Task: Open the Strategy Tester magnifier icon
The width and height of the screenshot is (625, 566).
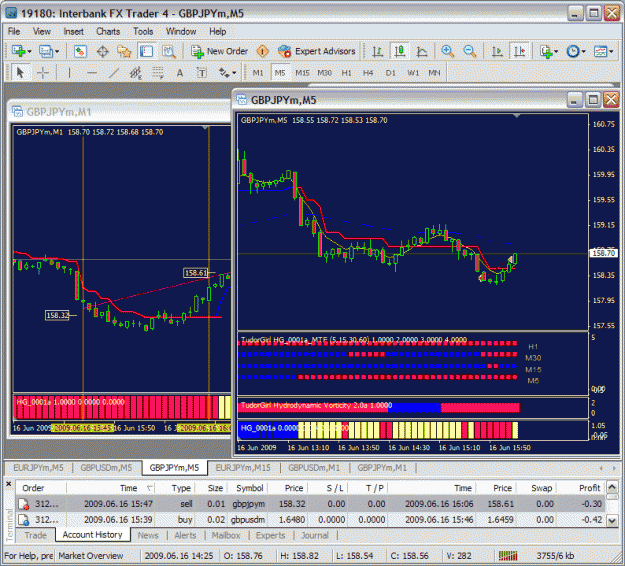Action: pyautogui.click(x=169, y=51)
